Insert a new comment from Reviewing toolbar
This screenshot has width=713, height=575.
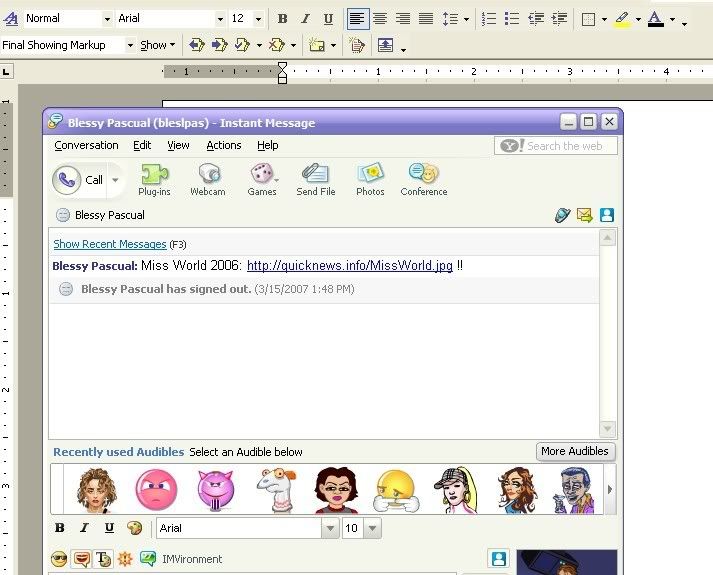point(316,45)
